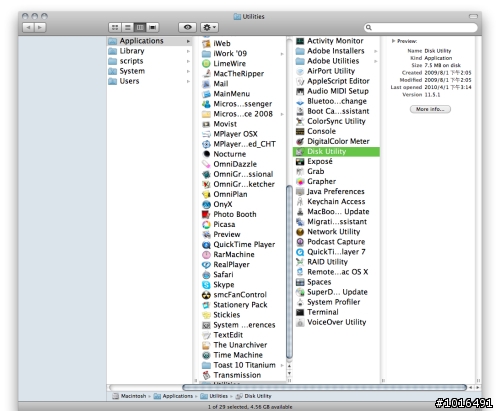The width and height of the screenshot is (500, 411).
Task: Click the Audio MIDI Setup icon
Action: [x=300, y=91]
